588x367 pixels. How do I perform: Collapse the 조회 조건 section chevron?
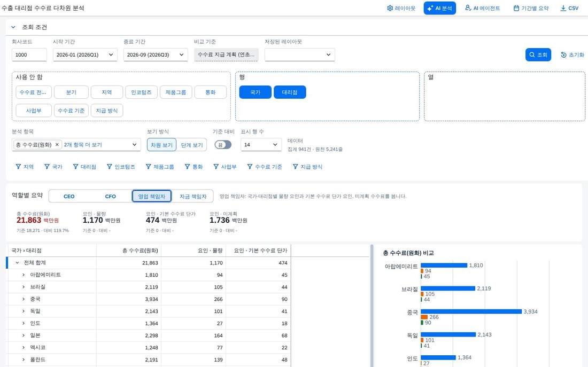[x=13, y=27]
